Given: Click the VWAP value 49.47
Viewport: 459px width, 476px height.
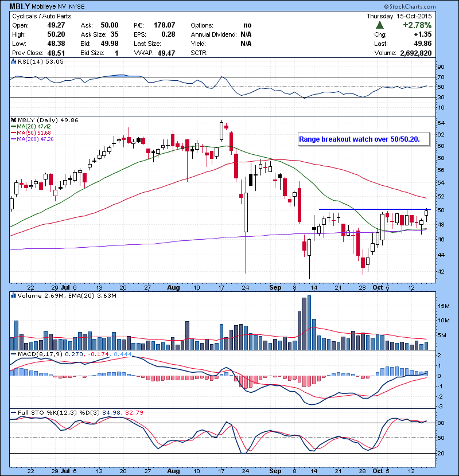Looking at the screenshot, I should click(166, 53).
